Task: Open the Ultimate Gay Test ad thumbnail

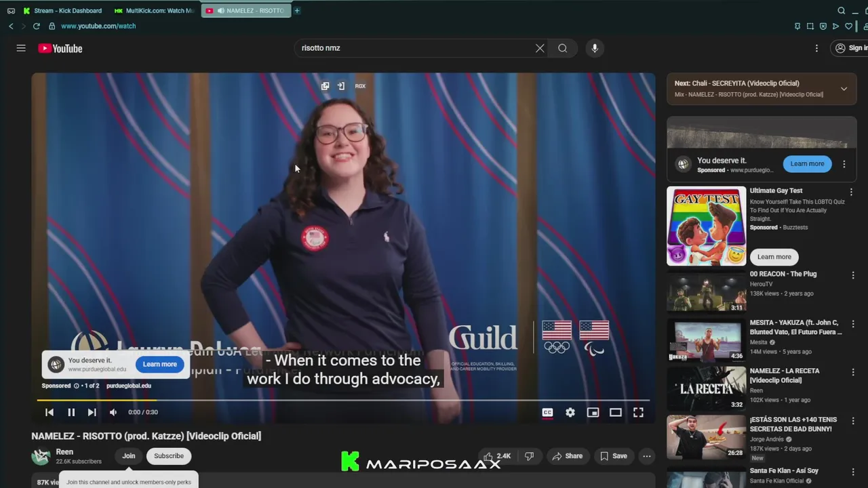Action: [x=707, y=226]
